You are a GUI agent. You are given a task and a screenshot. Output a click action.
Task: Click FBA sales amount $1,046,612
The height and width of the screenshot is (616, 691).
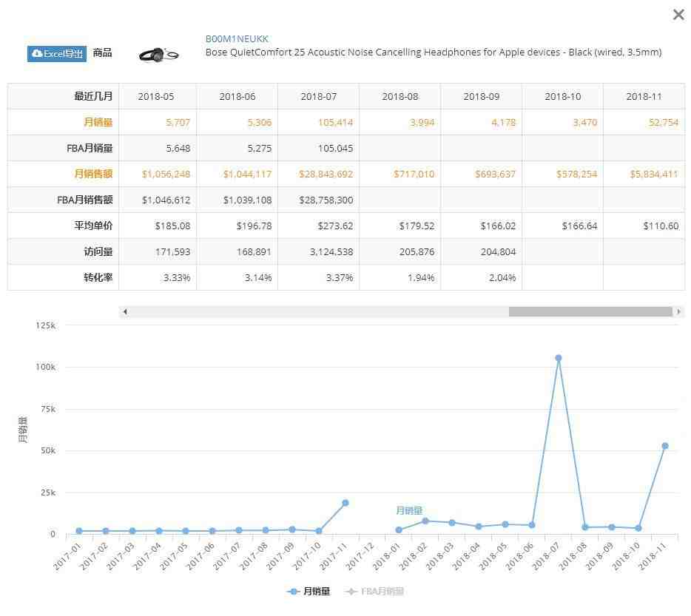tap(166, 200)
